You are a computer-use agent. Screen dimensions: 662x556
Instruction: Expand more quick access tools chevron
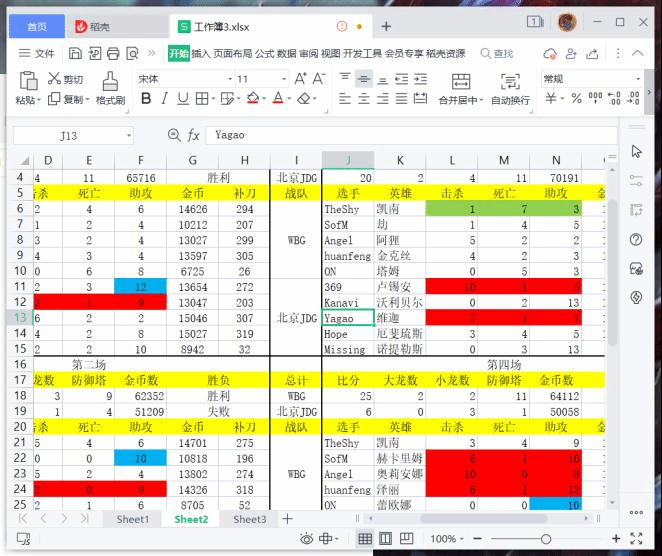click(x=151, y=53)
